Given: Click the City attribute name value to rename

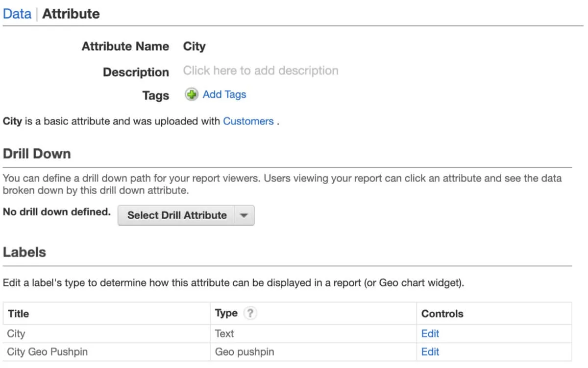Looking at the screenshot, I should (194, 46).
